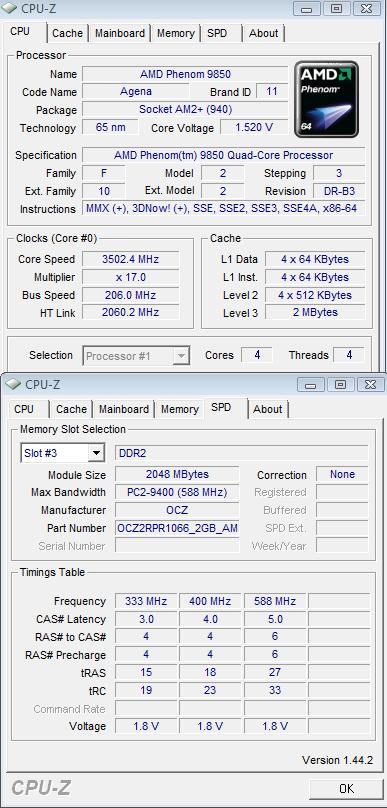
Task: Maximize the top CPU-Z window
Action: click(x=336, y=8)
